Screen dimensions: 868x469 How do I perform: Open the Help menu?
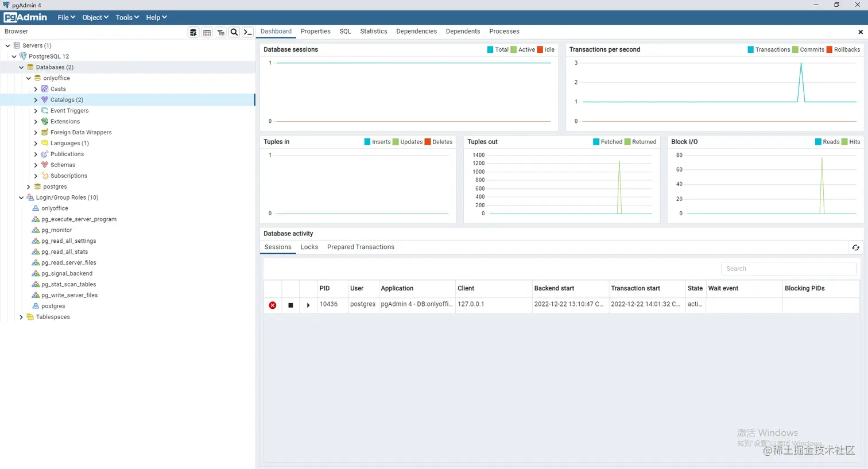[156, 18]
